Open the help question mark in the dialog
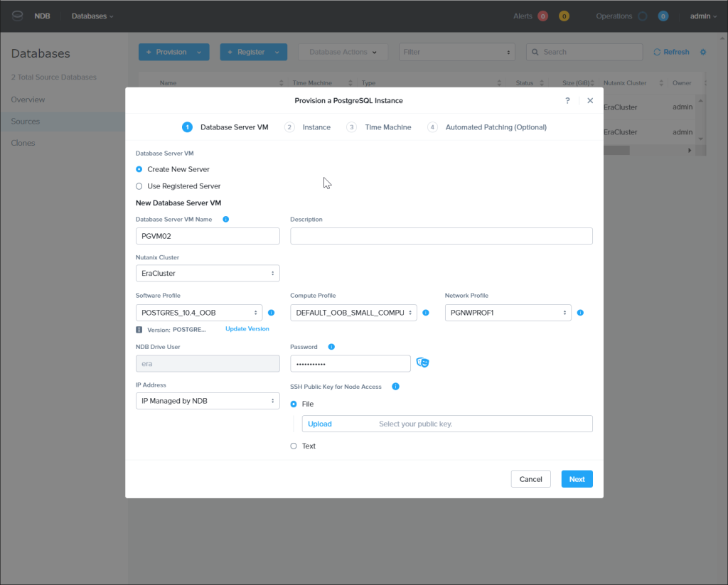Screen dimensions: 728x585 coord(567,101)
